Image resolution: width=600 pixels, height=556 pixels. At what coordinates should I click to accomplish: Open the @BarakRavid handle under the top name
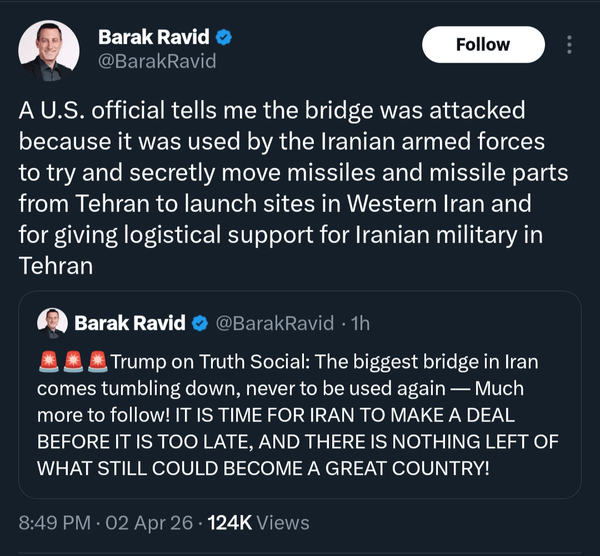(156, 62)
